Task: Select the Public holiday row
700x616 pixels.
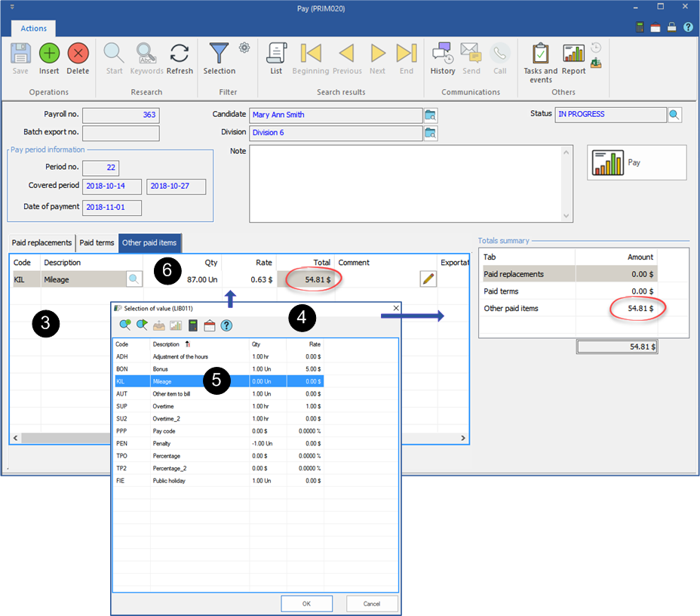Action: coord(218,481)
